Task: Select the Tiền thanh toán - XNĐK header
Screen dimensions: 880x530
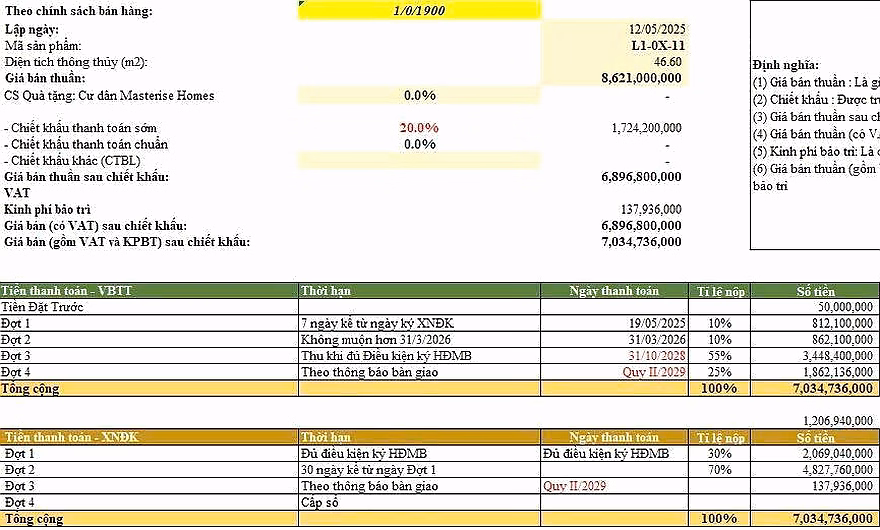Action: (149, 437)
